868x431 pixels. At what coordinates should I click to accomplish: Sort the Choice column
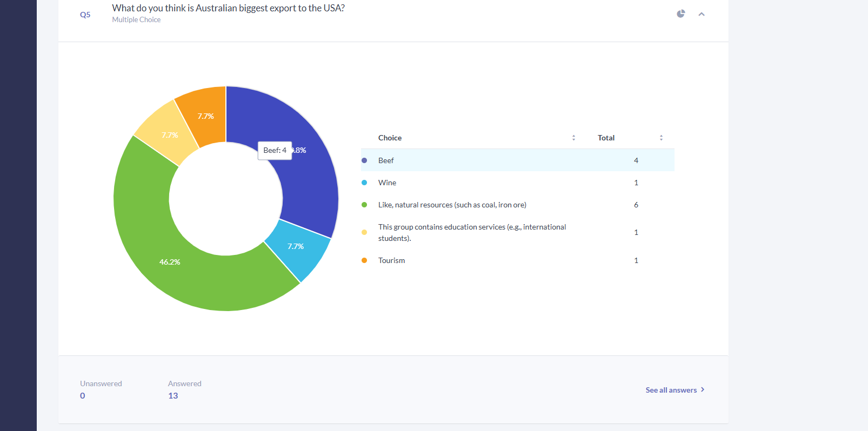click(573, 138)
